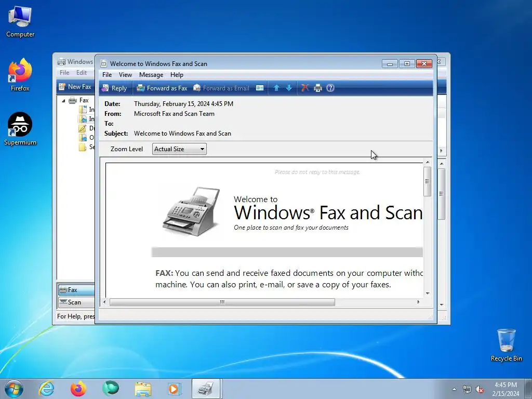This screenshot has width=532, height=399.
Task: Click the vertical scrollbar thumb in fax preview
Action: [x=428, y=181]
